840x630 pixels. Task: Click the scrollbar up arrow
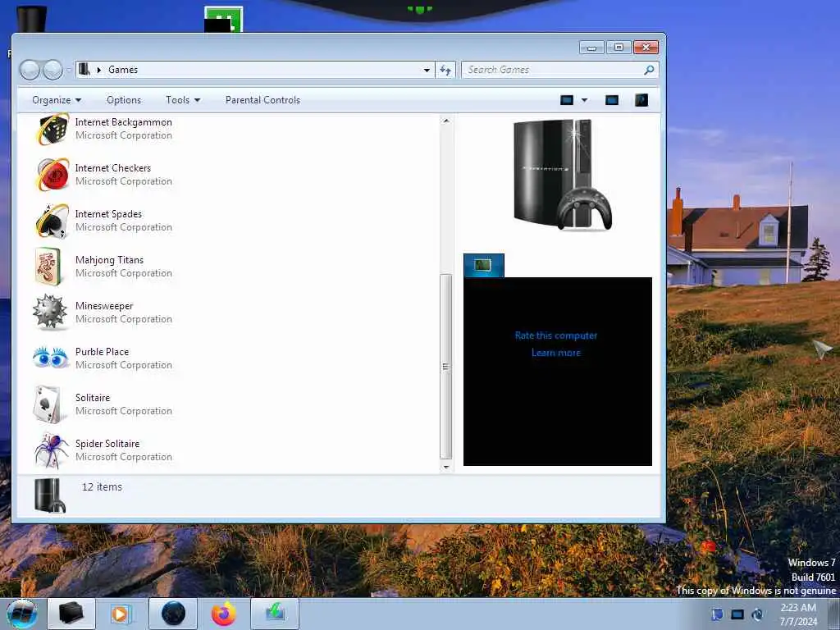coord(445,121)
